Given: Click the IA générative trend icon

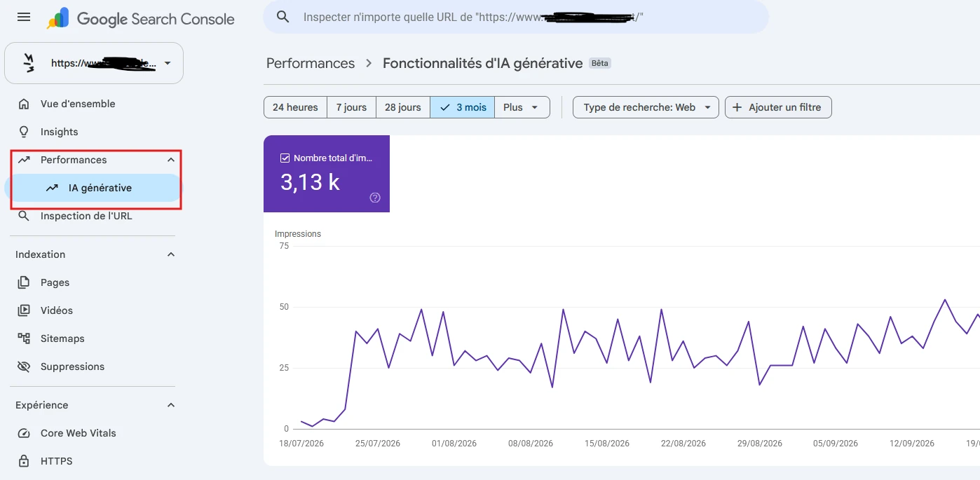Looking at the screenshot, I should pyautogui.click(x=52, y=188).
